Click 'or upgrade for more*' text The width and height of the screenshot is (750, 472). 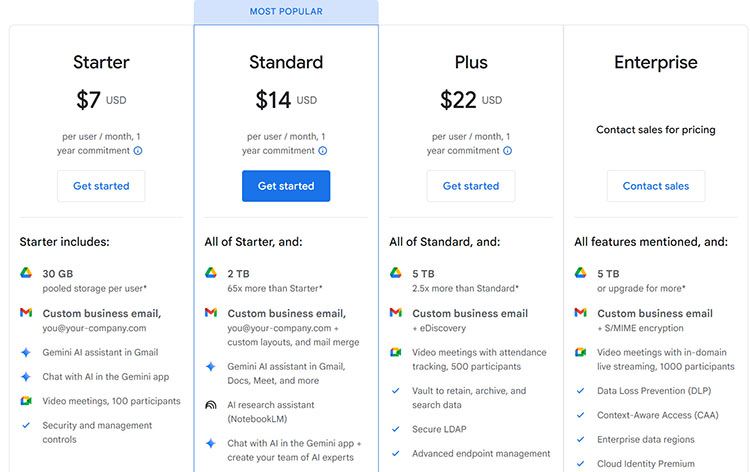click(641, 288)
